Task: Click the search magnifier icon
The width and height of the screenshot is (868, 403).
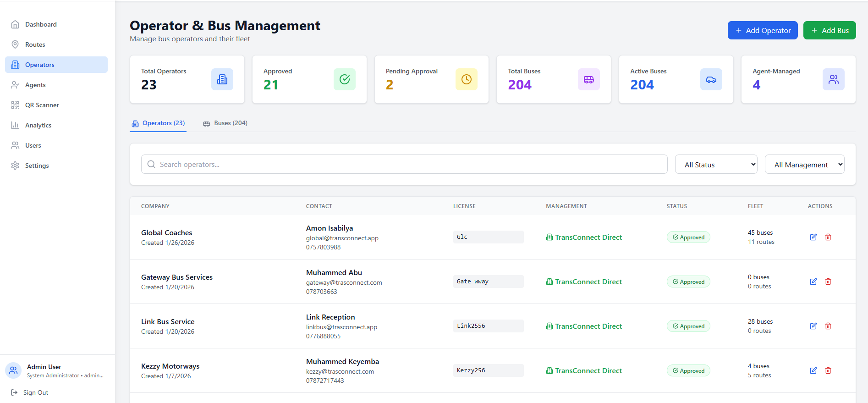Action: click(x=151, y=164)
